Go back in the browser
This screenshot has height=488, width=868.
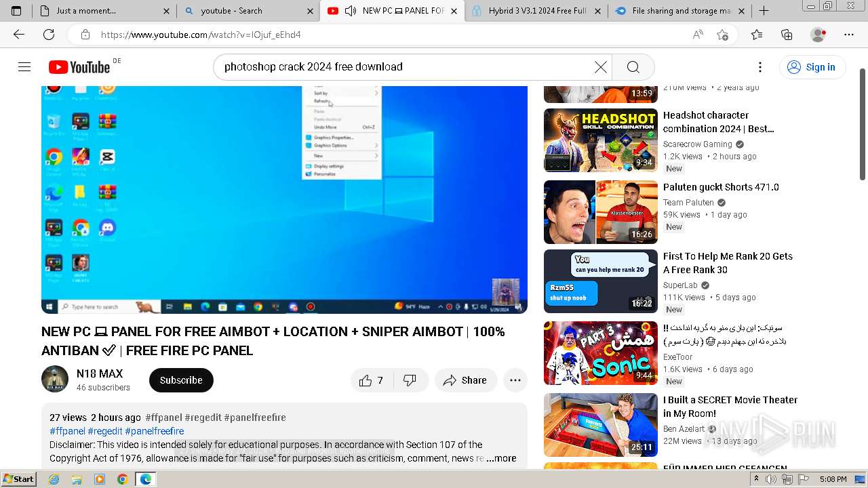[19, 35]
